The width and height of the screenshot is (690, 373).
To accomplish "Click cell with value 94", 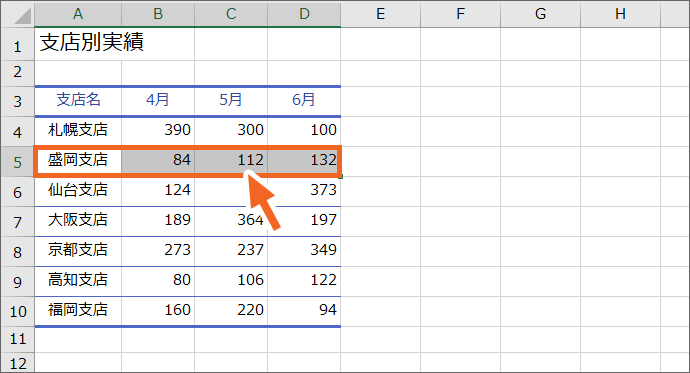I will point(304,311).
